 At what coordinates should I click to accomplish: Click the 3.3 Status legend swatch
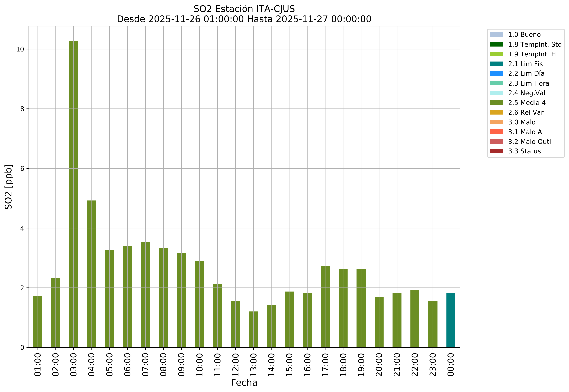point(496,151)
